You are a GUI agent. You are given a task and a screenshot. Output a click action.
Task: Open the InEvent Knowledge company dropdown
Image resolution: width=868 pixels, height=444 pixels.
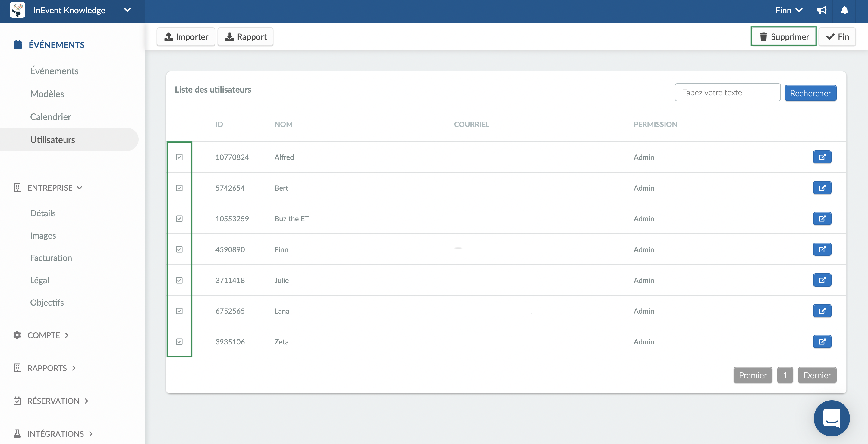coord(127,10)
